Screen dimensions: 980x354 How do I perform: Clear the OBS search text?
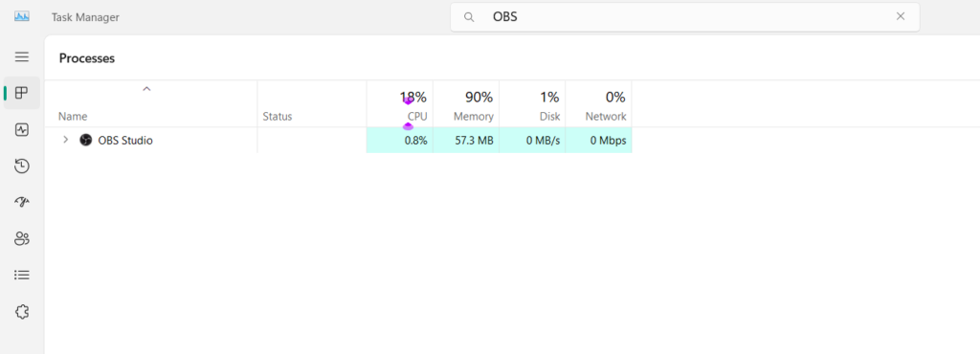901,16
